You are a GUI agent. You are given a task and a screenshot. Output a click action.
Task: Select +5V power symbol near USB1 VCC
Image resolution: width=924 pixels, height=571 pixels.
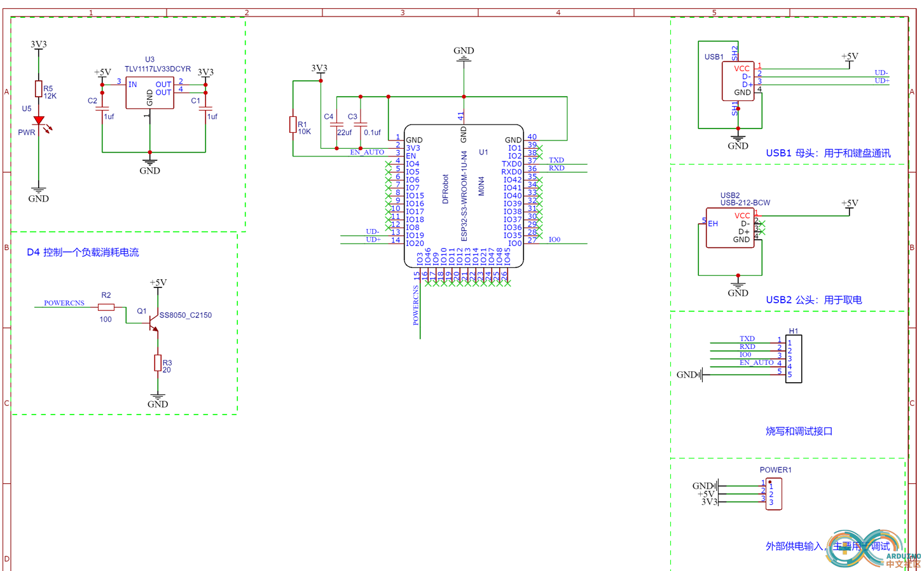click(x=850, y=58)
